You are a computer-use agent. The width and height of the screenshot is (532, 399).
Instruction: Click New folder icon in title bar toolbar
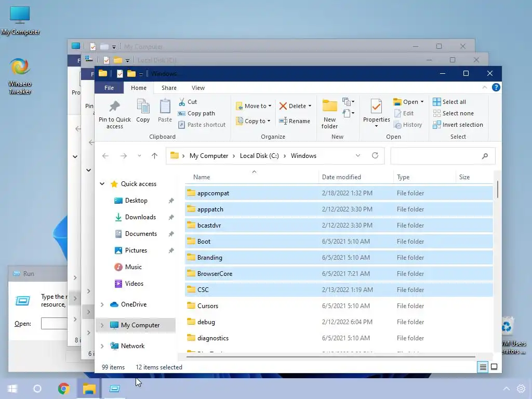point(131,74)
